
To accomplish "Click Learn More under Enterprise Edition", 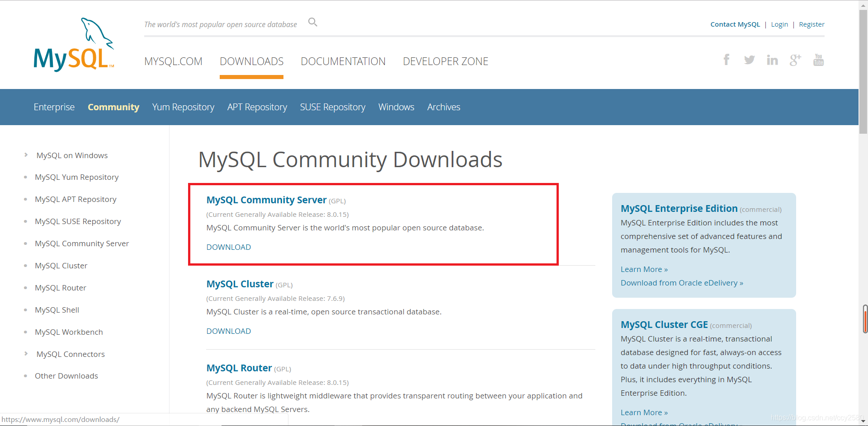I will coord(644,269).
